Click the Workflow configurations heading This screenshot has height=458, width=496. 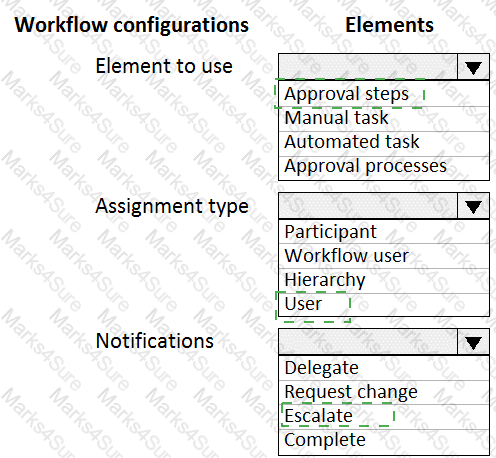click(x=132, y=25)
